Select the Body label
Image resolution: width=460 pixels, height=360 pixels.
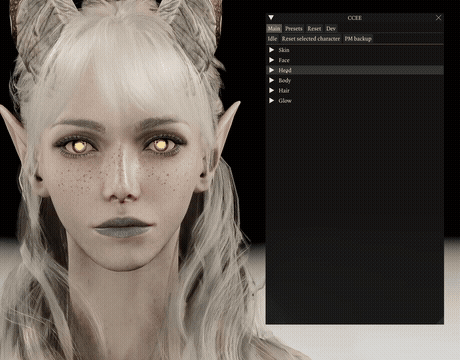[285, 80]
